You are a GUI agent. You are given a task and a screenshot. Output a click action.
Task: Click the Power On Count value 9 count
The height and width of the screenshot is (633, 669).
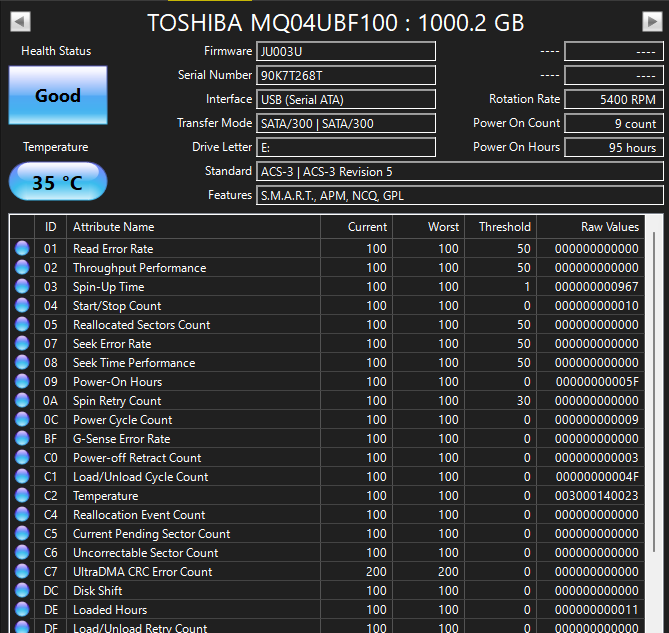click(614, 123)
